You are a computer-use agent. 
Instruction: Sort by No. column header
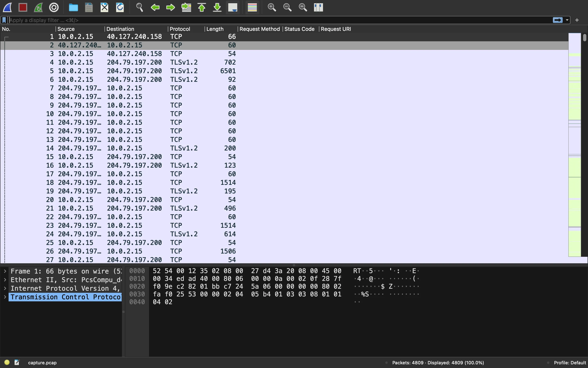[28, 29]
